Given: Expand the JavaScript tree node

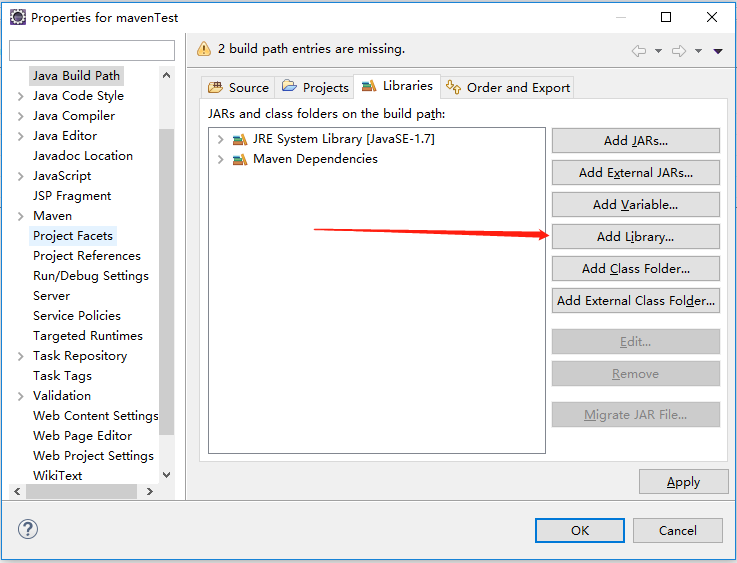Looking at the screenshot, I should click(20, 176).
